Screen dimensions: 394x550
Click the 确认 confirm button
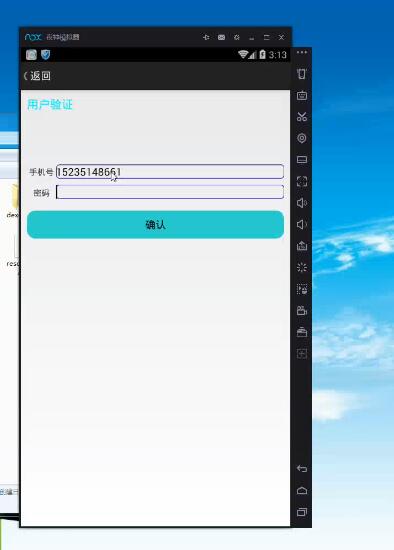click(x=155, y=224)
